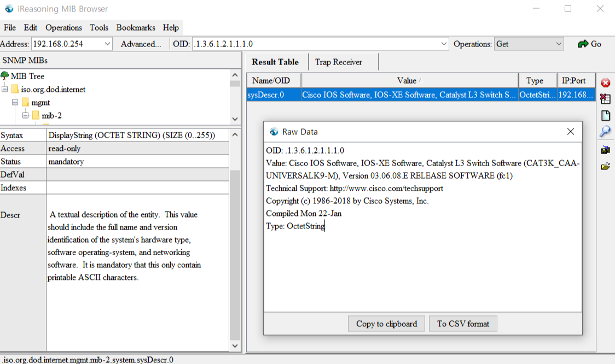Sort by the IP:Port column header
The height and width of the screenshot is (364, 615).
click(x=576, y=80)
